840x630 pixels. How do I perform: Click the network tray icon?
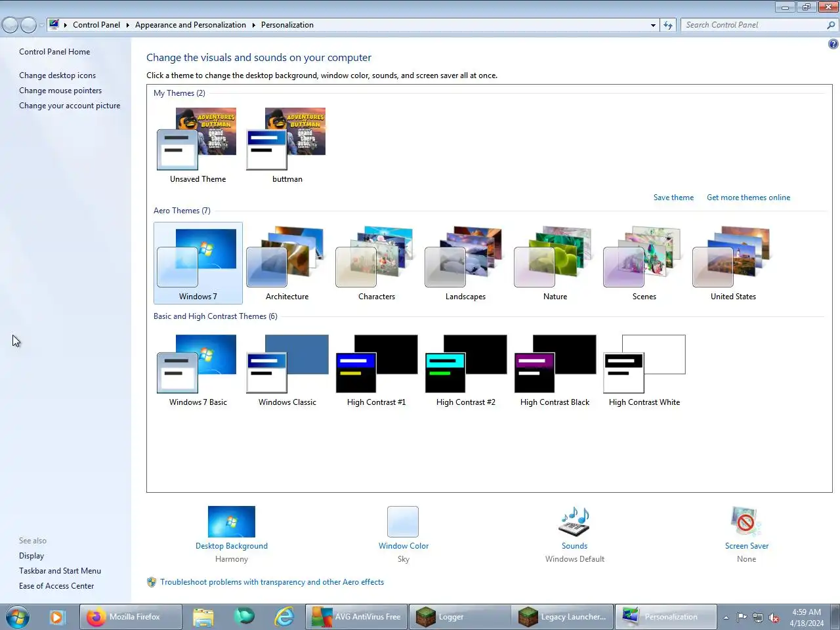coord(757,618)
